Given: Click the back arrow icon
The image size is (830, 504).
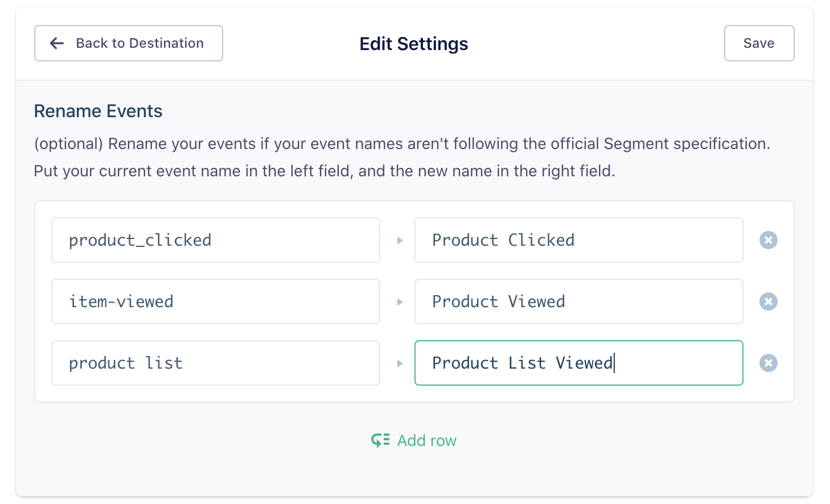Looking at the screenshot, I should coord(57,43).
